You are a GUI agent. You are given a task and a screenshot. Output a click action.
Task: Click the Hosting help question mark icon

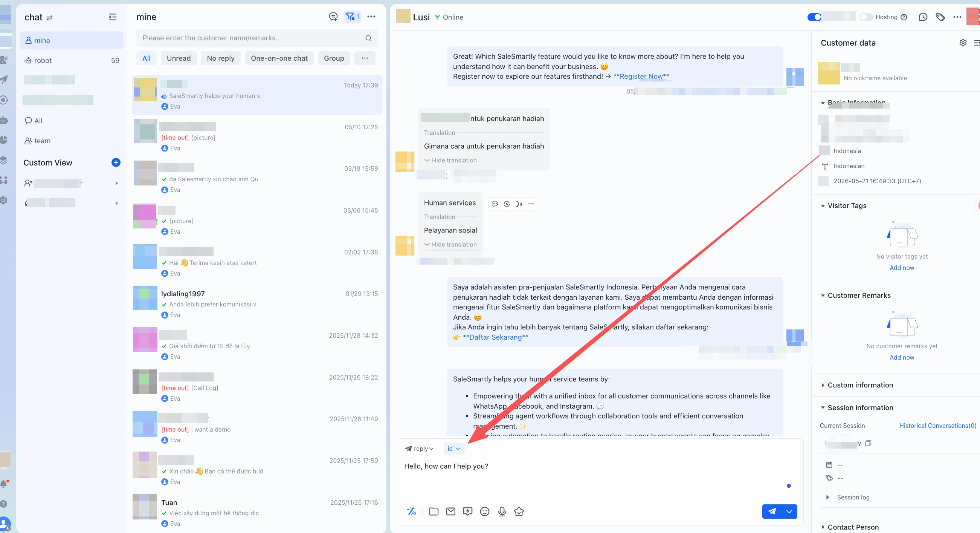point(904,17)
